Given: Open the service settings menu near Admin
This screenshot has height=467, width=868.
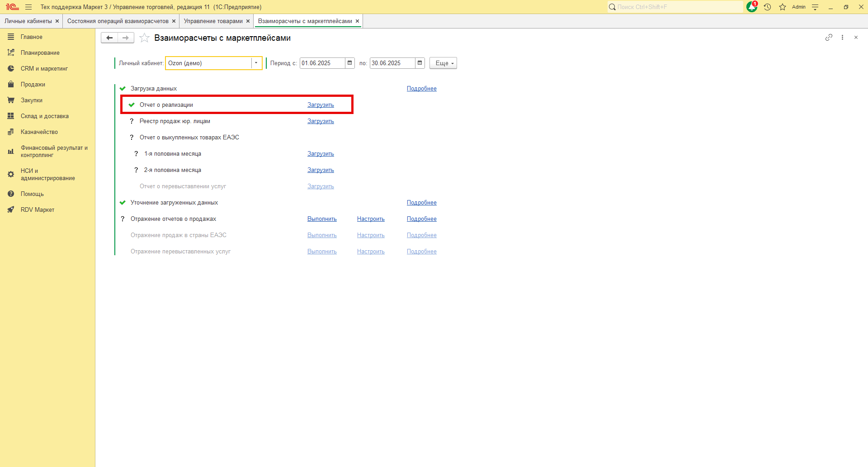Looking at the screenshot, I should point(815,7).
